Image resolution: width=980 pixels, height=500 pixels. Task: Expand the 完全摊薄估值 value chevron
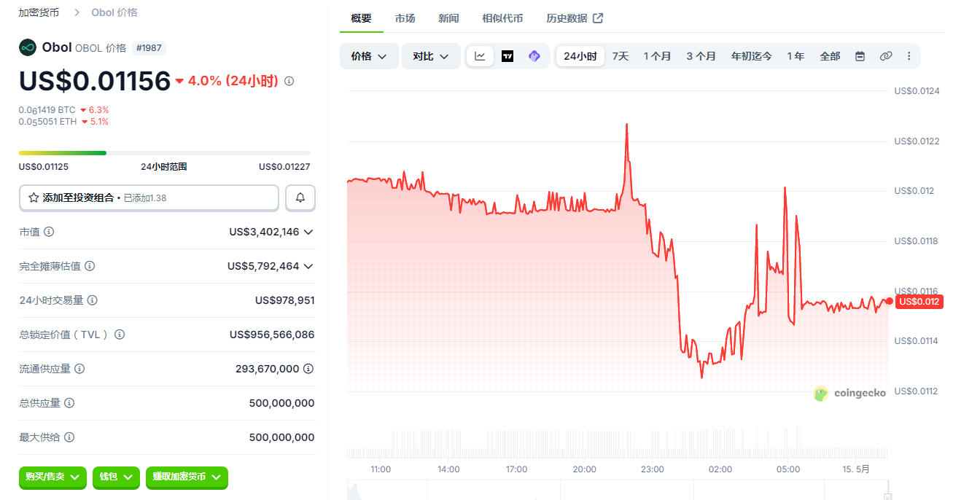[x=308, y=266]
